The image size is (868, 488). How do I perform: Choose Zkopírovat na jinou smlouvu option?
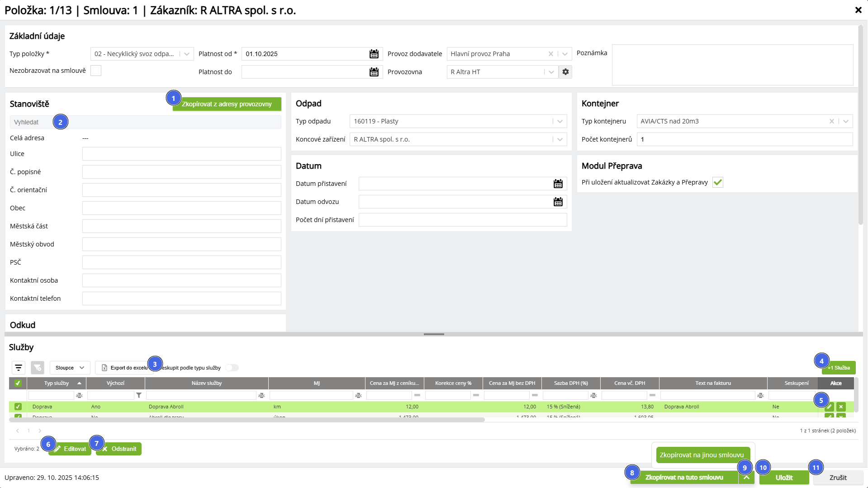coord(702,455)
